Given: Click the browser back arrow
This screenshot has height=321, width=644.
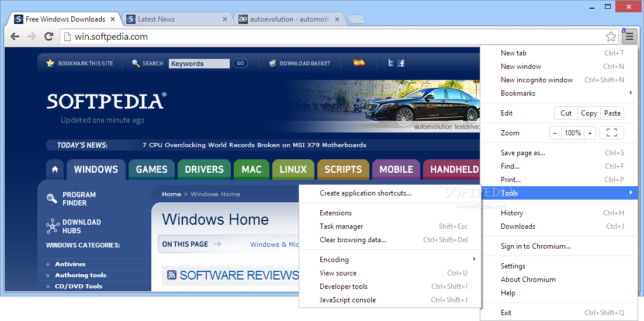Looking at the screenshot, I should point(15,37).
